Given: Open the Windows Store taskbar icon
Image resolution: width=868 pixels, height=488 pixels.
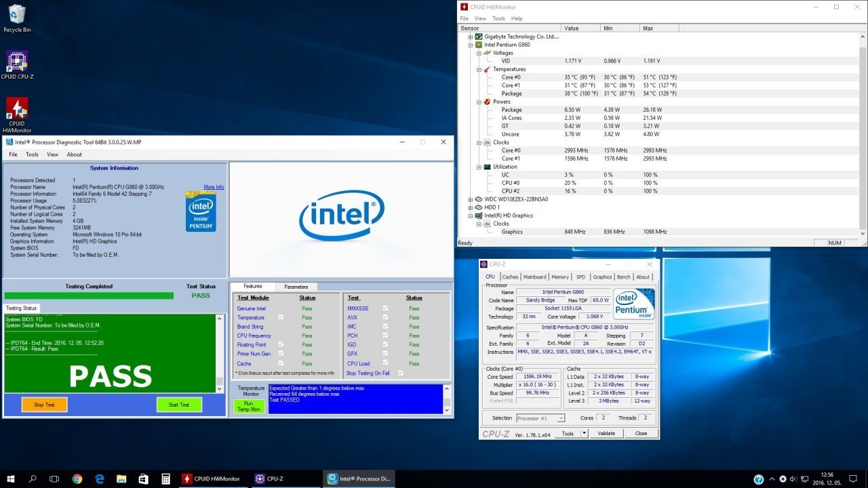Looking at the screenshot, I should click(143, 479).
